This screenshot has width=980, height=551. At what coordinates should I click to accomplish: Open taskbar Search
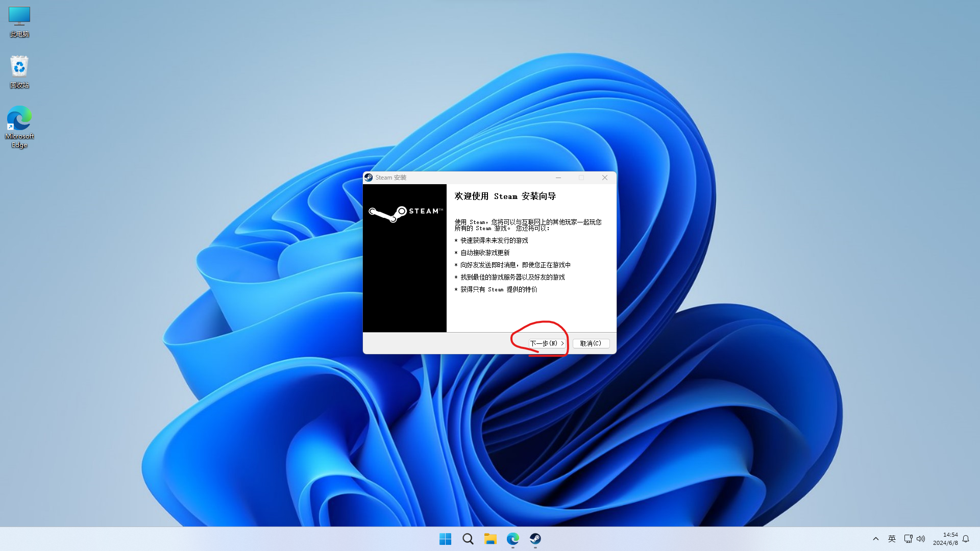coord(468,539)
